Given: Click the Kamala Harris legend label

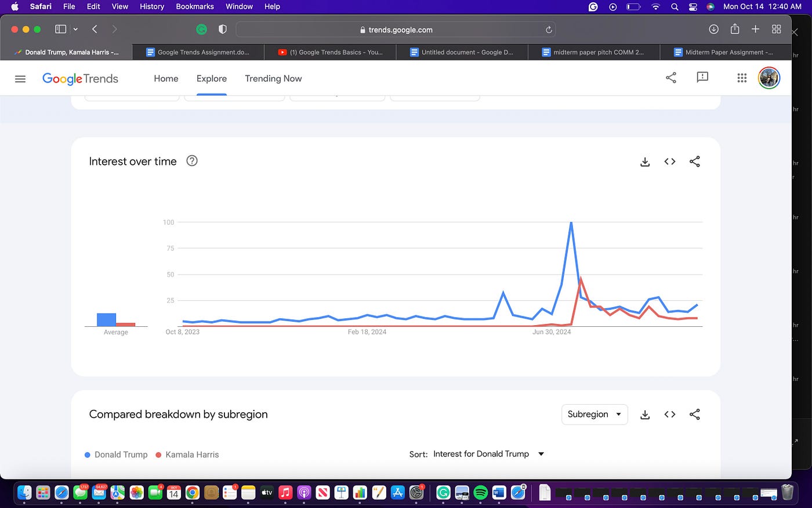Looking at the screenshot, I should pyautogui.click(x=192, y=455).
